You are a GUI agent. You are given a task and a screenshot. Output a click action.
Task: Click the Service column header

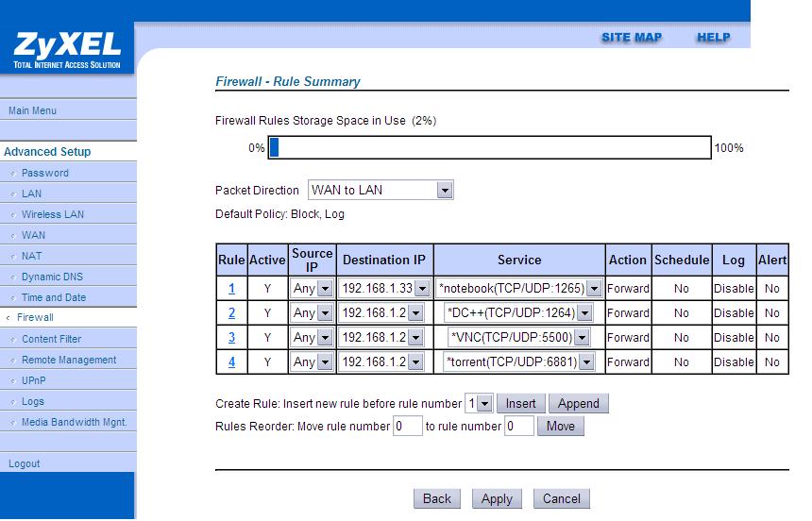519,260
